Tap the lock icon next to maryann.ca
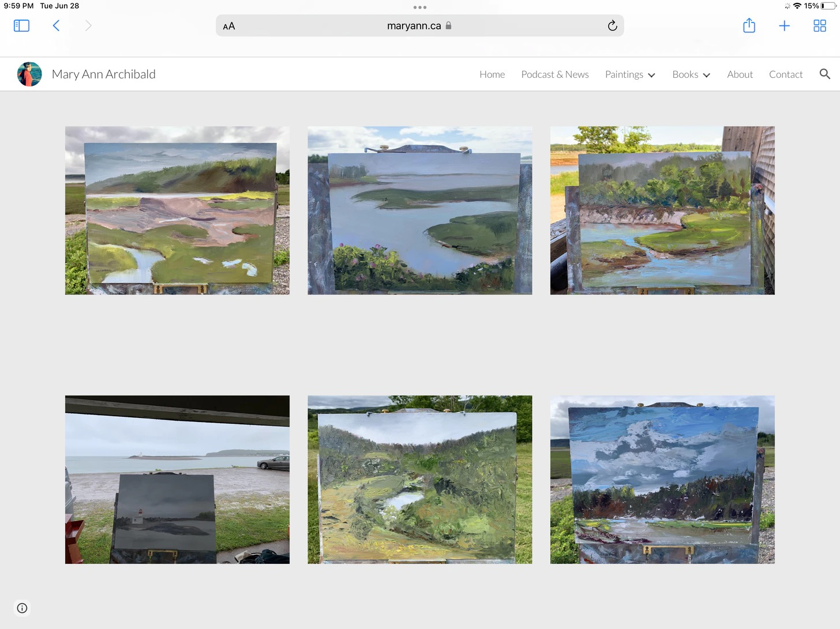840x629 pixels. coord(448,25)
